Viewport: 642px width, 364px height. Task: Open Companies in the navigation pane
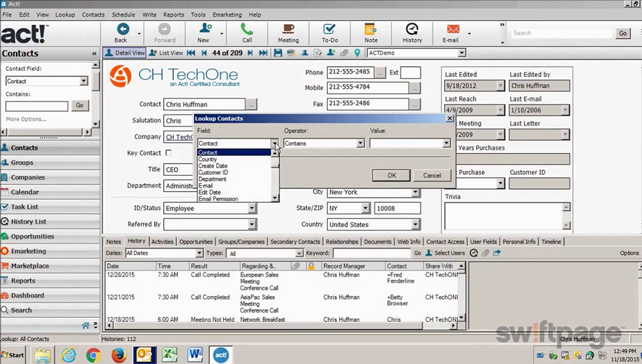pos(49,177)
